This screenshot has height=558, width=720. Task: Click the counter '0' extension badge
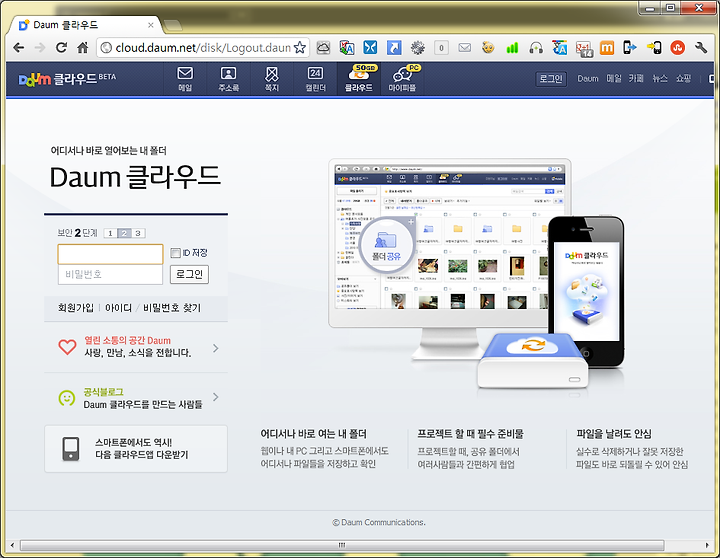pos(441,48)
